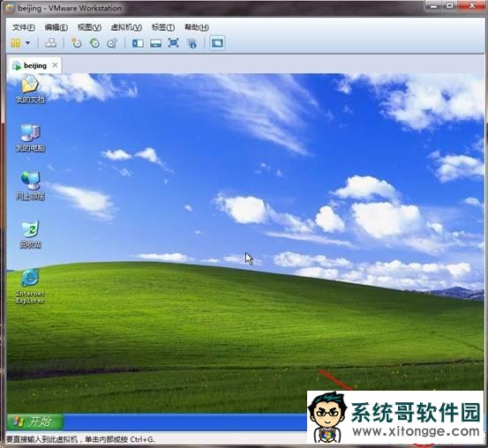Image resolution: width=488 pixels, height=448 pixels.
Task: Select the Internet Explorer desktop icon
Action: point(30,287)
